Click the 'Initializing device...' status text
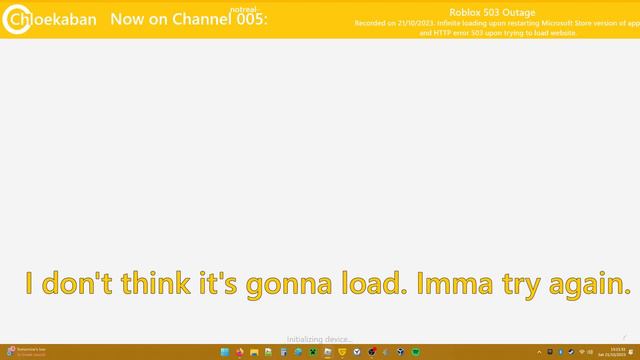640x360 pixels. coord(319,339)
